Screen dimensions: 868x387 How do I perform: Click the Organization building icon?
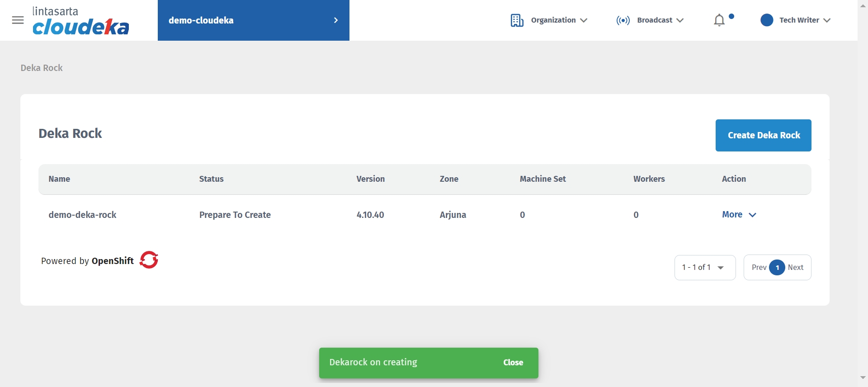click(x=517, y=20)
